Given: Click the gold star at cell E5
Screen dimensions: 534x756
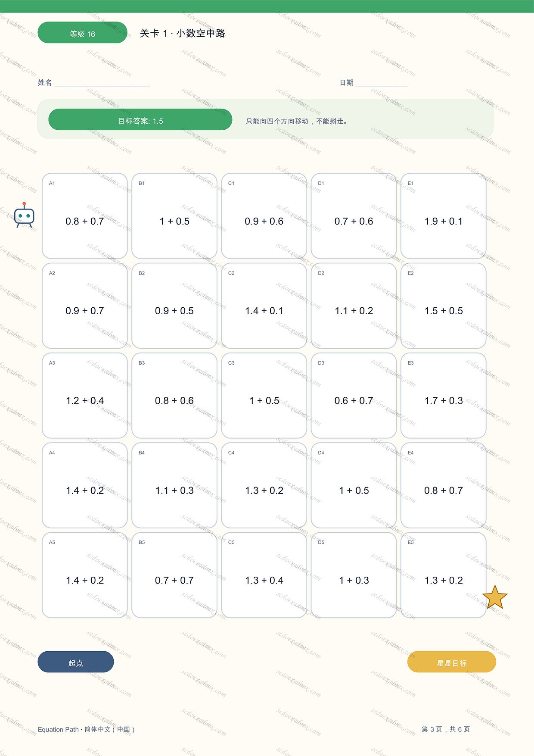Looking at the screenshot, I should point(495,597).
